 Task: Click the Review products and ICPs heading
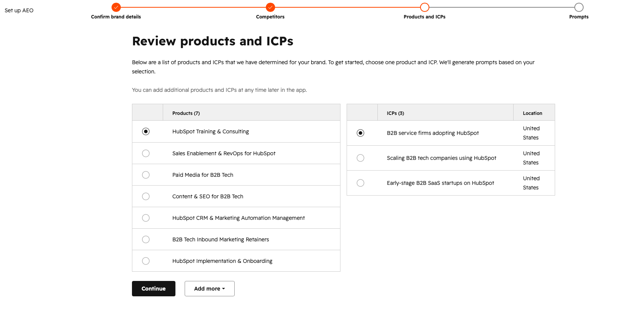[x=213, y=41]
